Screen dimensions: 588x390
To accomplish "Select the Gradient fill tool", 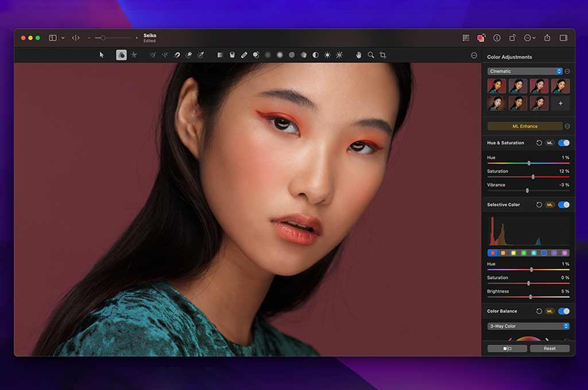I will (220, 55).
